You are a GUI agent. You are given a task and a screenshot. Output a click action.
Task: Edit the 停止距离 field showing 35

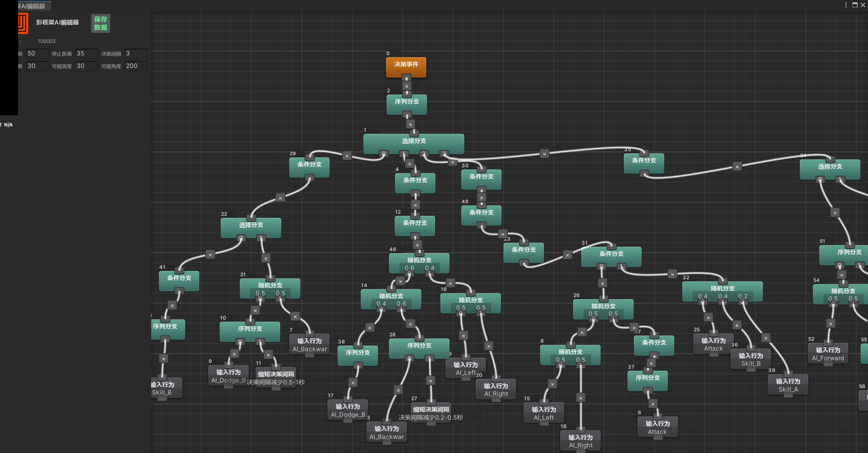(87, 53)
